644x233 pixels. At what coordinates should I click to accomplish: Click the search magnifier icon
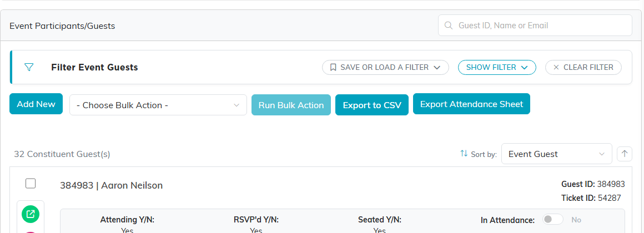point(449,26)
